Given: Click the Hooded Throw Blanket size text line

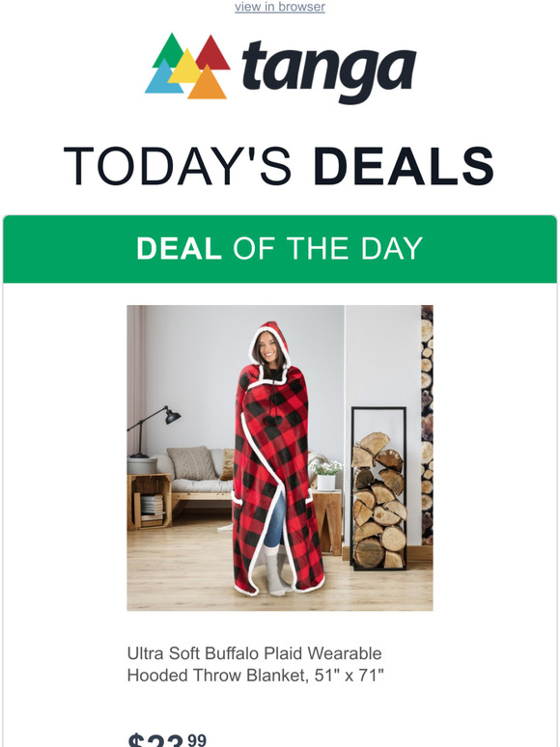Looking at the screenshot, I should tap(256, 675).
